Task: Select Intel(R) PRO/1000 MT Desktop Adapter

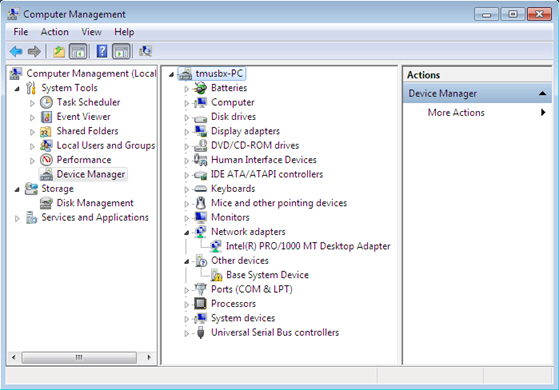Action: pos(308,246)
